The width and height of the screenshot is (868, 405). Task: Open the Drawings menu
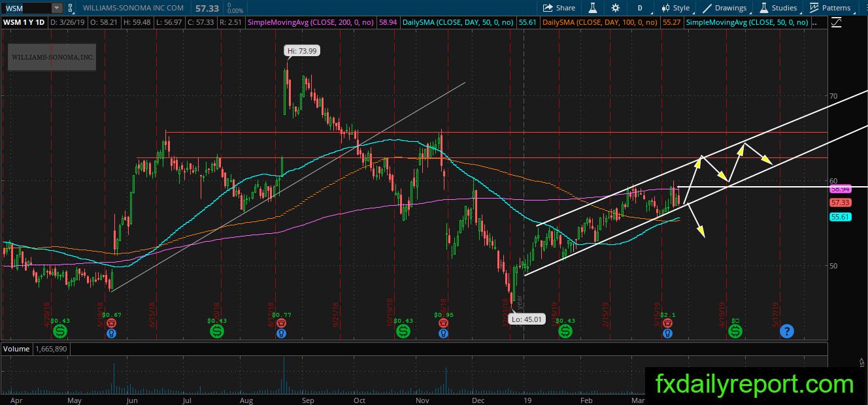point(724,8)
